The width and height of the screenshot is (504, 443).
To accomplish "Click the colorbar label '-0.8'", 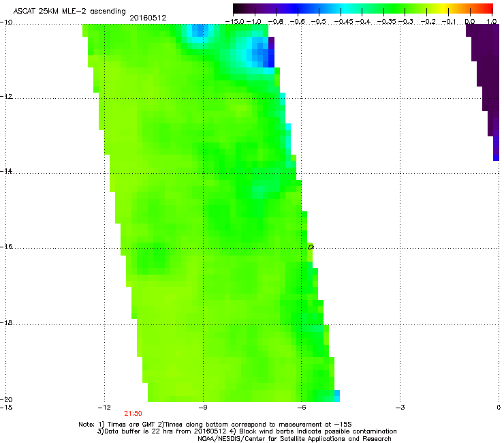I will tap(276, 22).
